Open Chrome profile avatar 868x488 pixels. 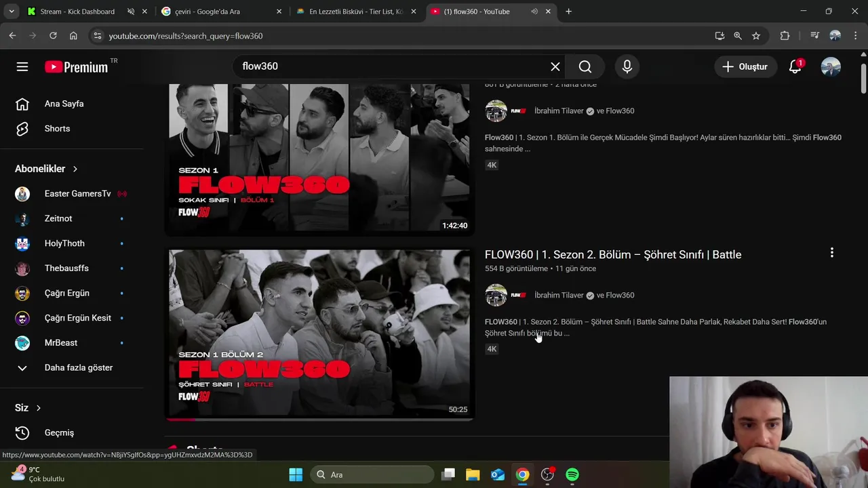[x=835, y=36]
